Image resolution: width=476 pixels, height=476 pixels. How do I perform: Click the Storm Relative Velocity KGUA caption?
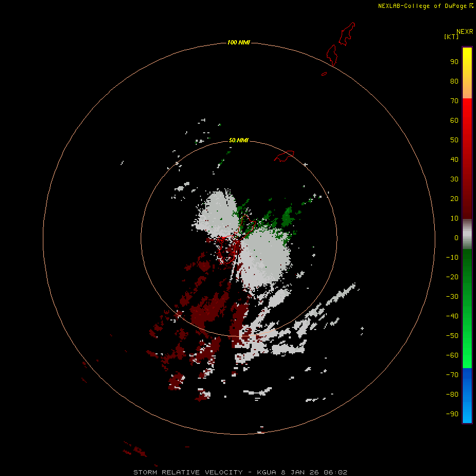click(x=240, y=472)
